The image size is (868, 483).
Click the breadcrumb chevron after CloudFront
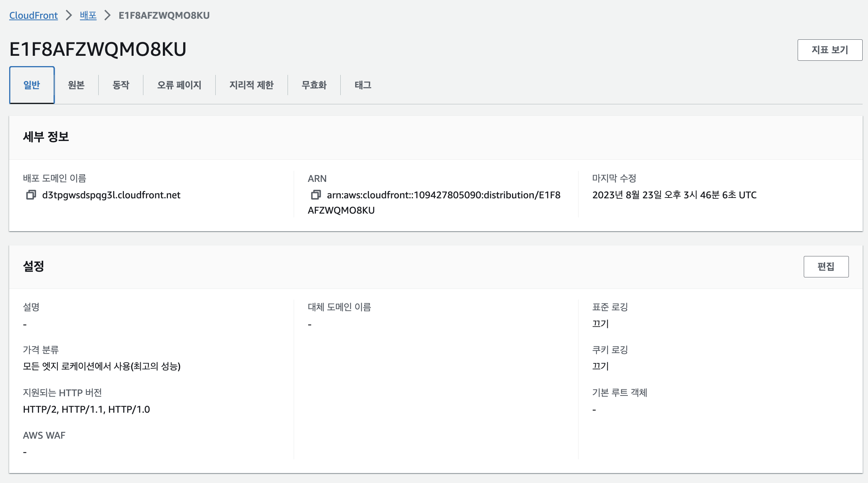[x=69, y=15]
